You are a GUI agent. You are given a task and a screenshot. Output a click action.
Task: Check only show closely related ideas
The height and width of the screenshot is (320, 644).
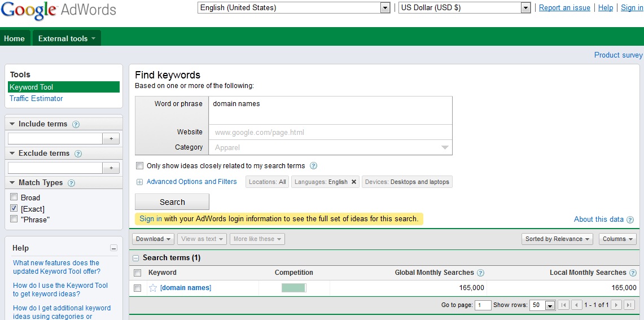(x=139, y=166)
